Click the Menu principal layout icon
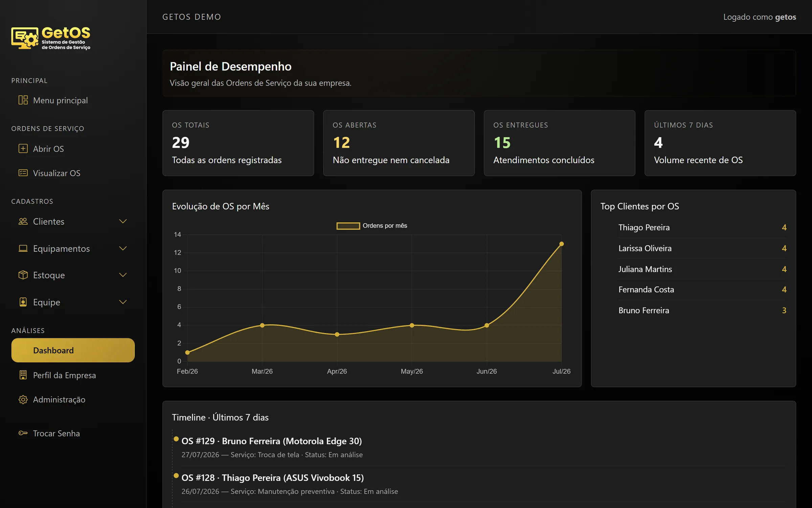Viewport: 812px width, 508px height. click(x=23, y=100)
